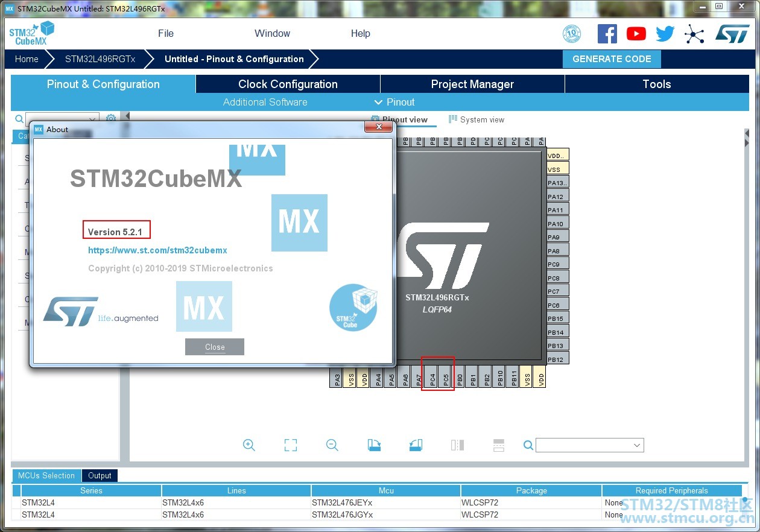Click the pin search magnifier icon
The height and width of the screenshot is (532, 760).
click(x=528, y=445)
